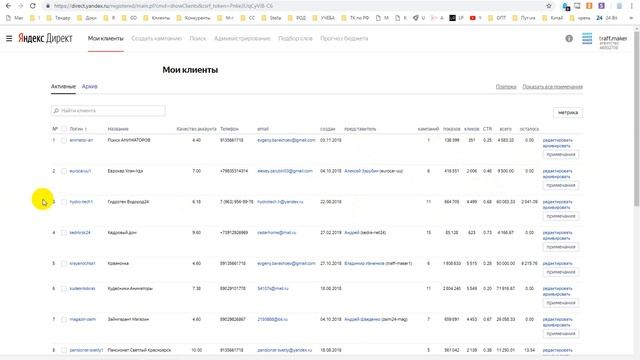Viewport: 640px width, 360px height.
Task: Switch to the Архив tab
Action: pos(89,87)
